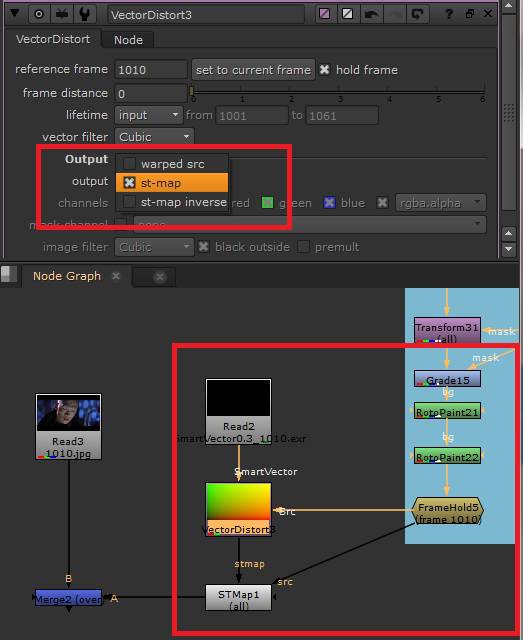Select the Read2 SmartVector node
The height and width of the screenshot is (640, 523).
tap(238, 411)
